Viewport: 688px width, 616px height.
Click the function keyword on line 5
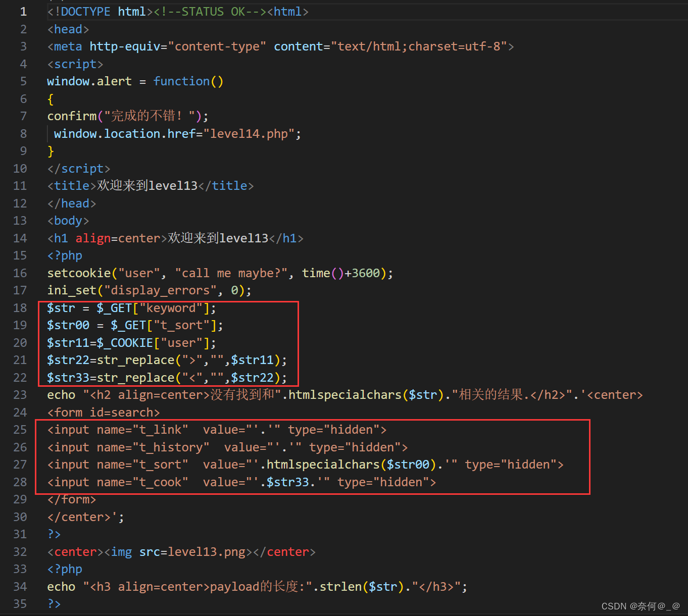coord(181,81)
